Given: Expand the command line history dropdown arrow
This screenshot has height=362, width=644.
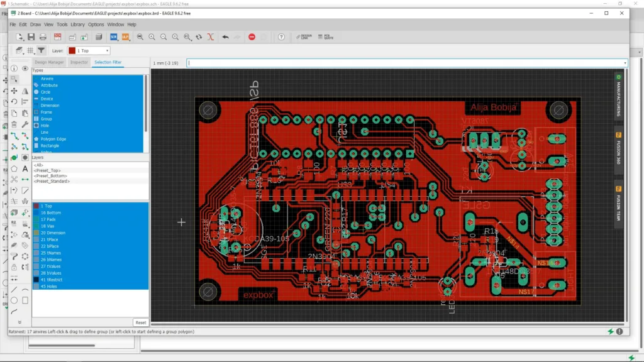Looking at the screenshot, I should [x=625, y=63].
